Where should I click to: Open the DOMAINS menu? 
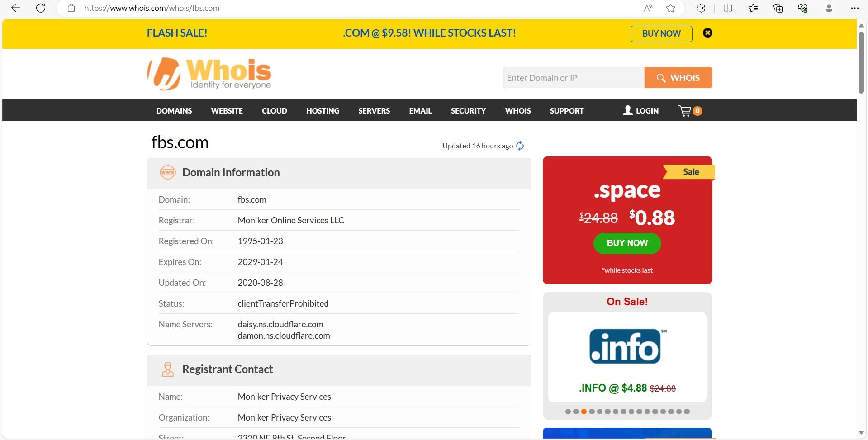coord(174,111)
